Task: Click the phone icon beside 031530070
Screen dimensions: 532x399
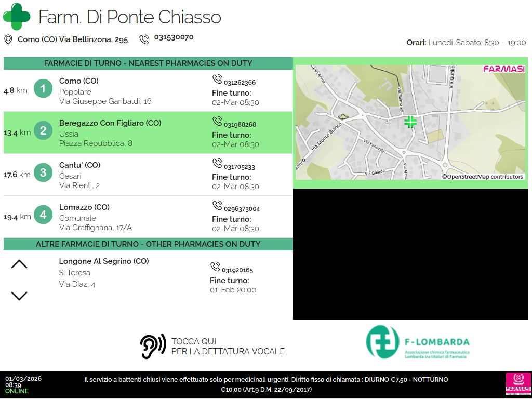Action: point(144,39)
